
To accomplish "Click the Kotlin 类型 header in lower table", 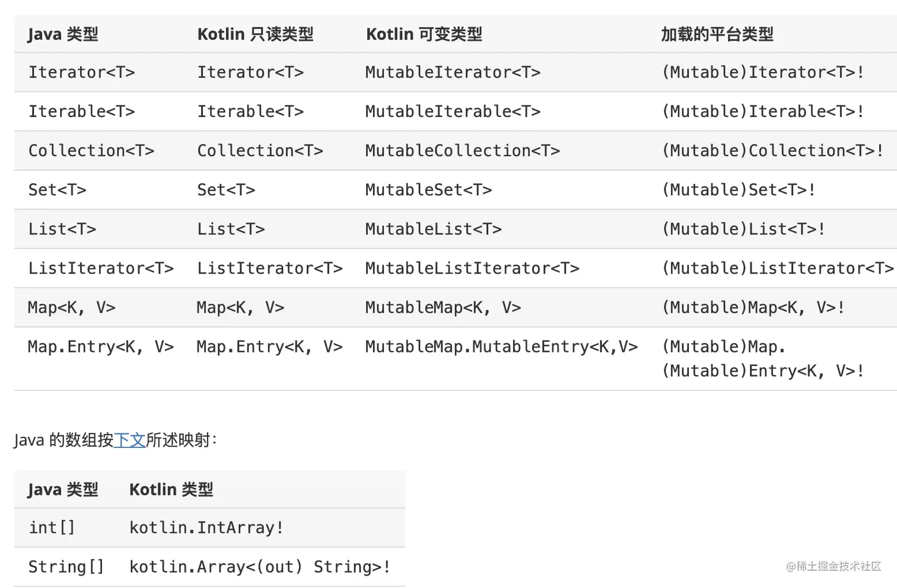I will point(171,490).
